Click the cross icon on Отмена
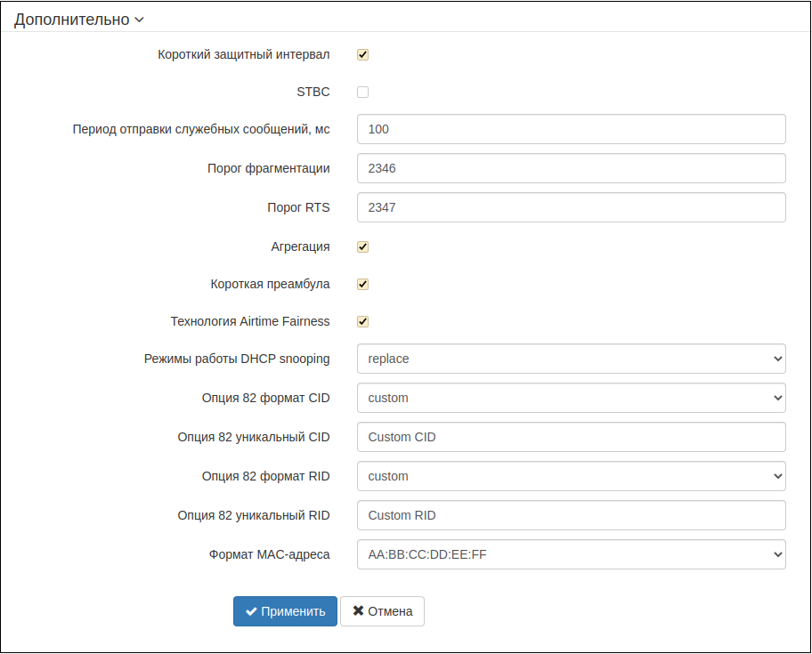This screenshot has width=812, height=654. click(x=358, y=611)
